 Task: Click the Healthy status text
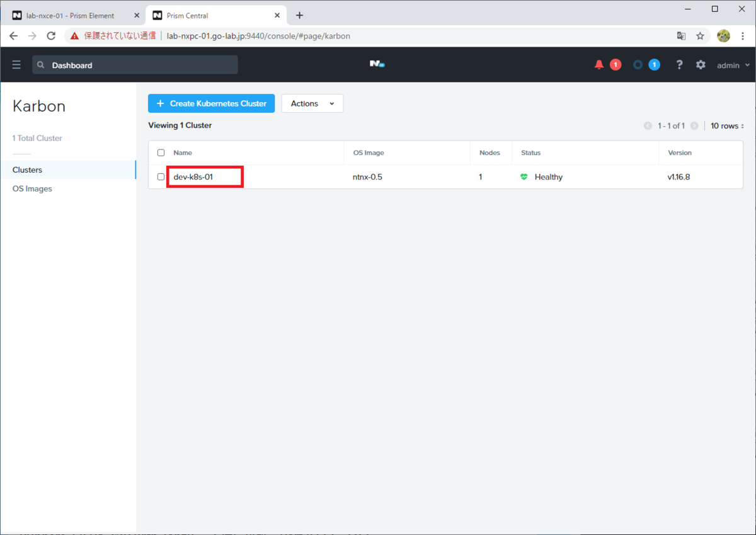[x=549, y=177]
